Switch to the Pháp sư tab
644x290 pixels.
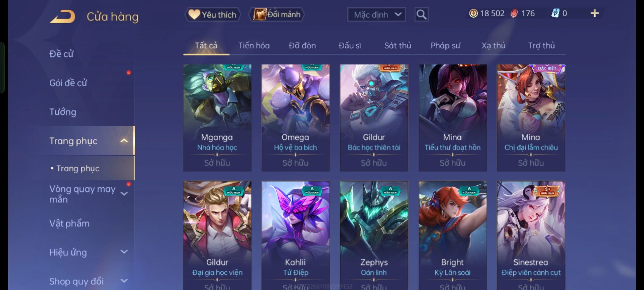tap(445, 46)
